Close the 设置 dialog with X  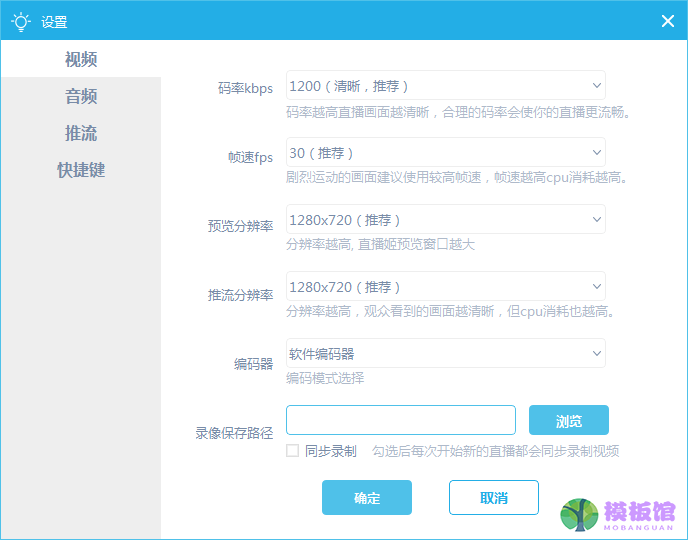[668, 21]
